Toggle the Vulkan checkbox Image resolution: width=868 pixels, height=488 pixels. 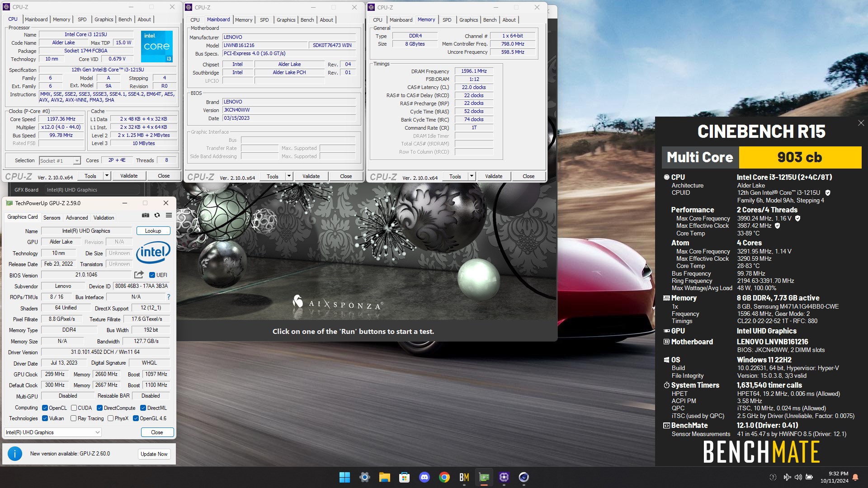(x=45, y=418)
